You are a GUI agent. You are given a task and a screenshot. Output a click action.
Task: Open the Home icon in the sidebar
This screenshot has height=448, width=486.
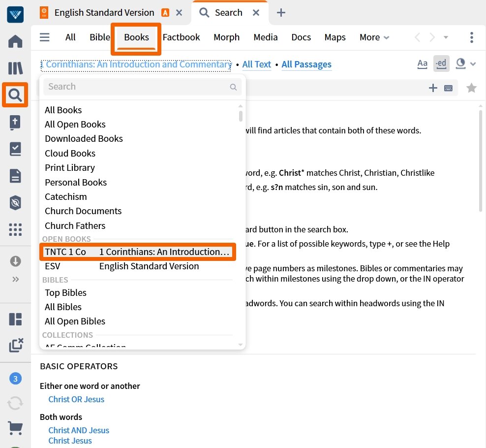[15, 41]
